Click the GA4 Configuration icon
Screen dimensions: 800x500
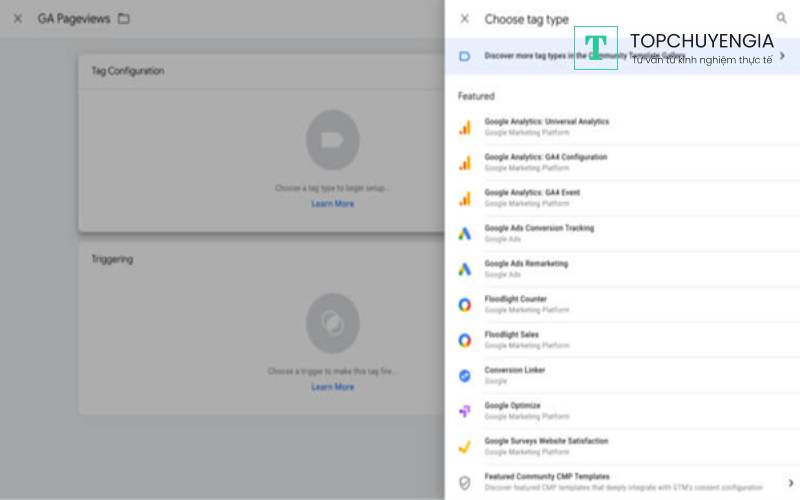464,162
